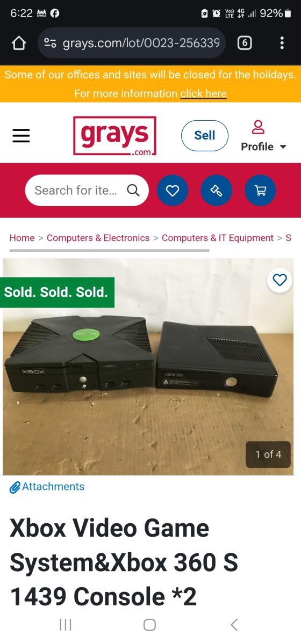Follow the 'click here' holiday notice link
The width and height of the screenshot is (301, 644).
tap(203, 93)
